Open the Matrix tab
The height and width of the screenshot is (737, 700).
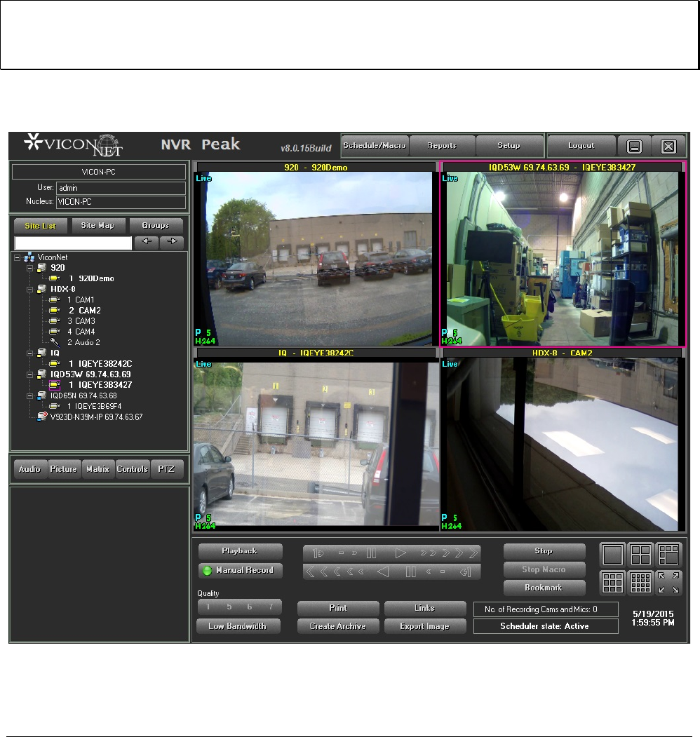[97, 469]
